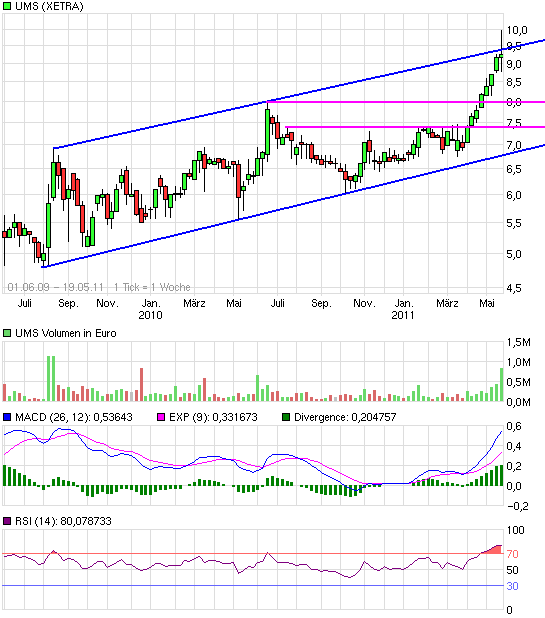Screen dimensions: 545x618
Task: Click the '5,5' price axis label
Action: click(x=514, y=223)
